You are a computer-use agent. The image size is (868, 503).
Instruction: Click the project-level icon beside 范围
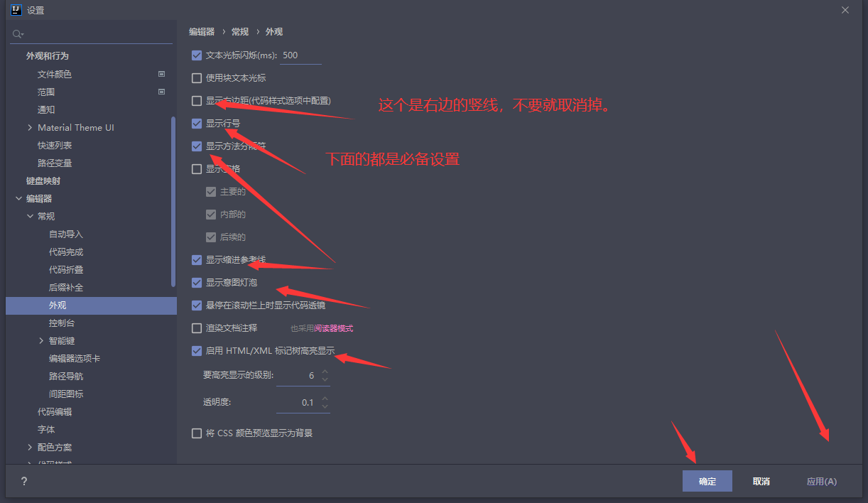pyautogui.click(x=161, y=92)
